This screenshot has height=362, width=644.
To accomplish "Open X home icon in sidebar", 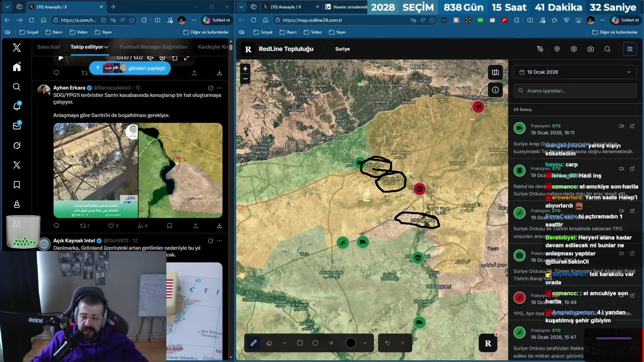I will (x=17, y=67).
